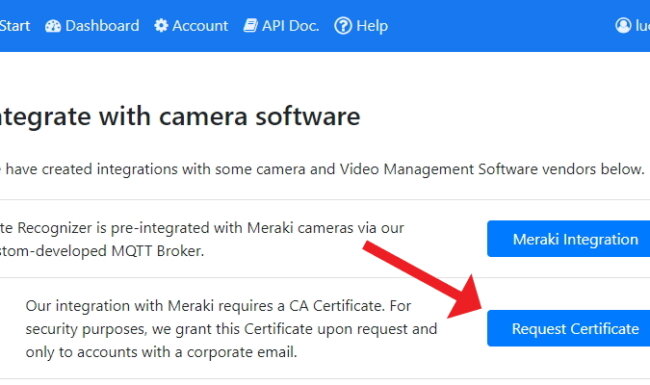Click 'corporate email' text in certificate note
This screenshot has width=650, height=385.
(242, 352)
